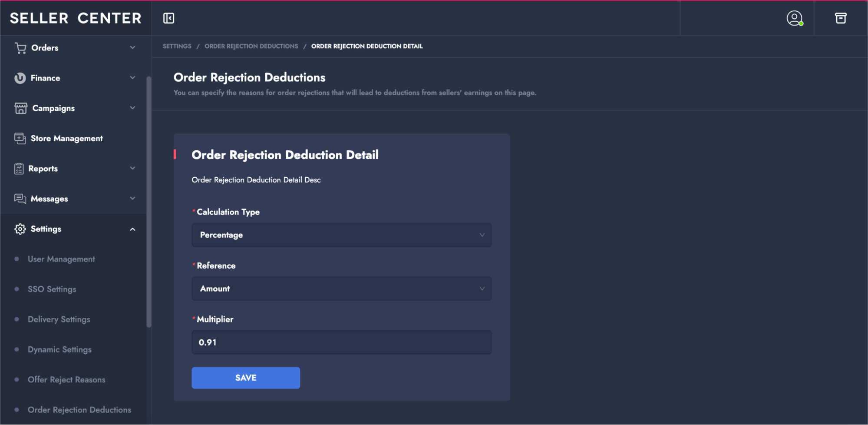Click the Multiplier input field
The width and height of the screenshot is (868, 425).
pos(341,342)
